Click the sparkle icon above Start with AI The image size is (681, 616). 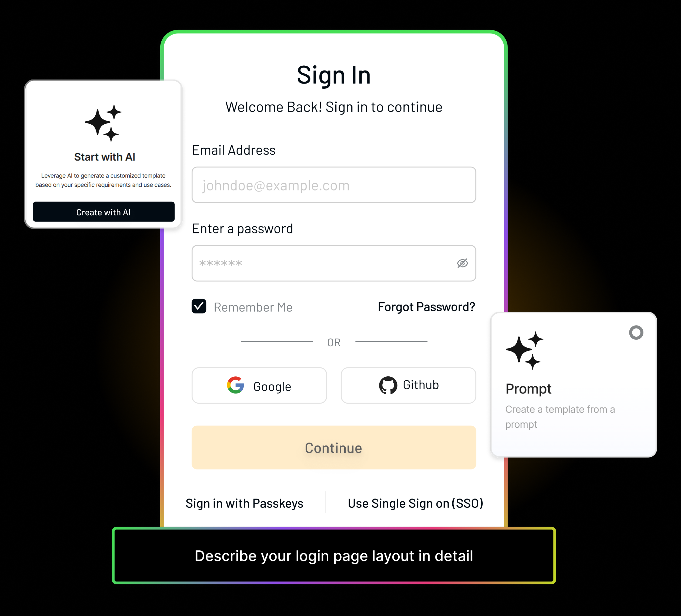103,123
